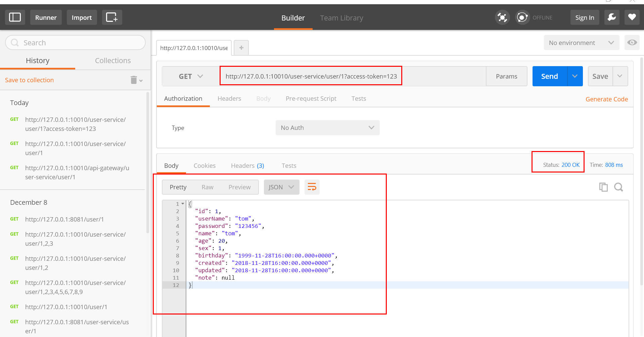The image size is (644, 337).
Task: Select the Authorization tab
Action: (x=183, y=99)
